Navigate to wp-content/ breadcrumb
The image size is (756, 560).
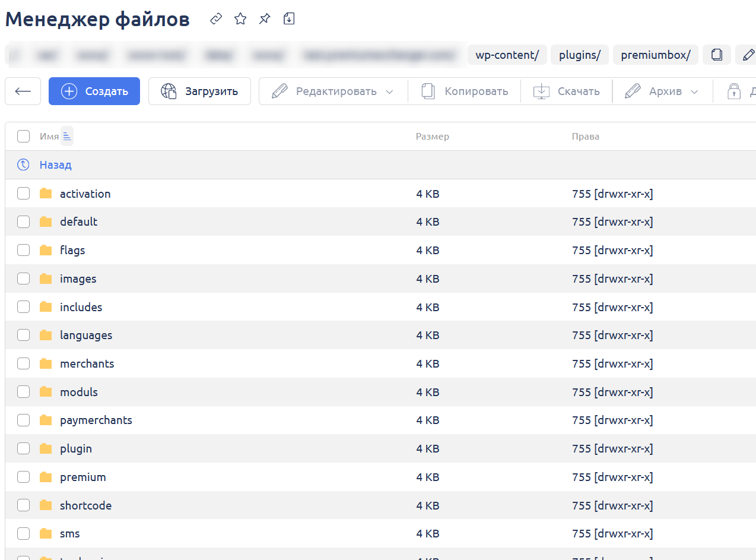pos(507,55)
